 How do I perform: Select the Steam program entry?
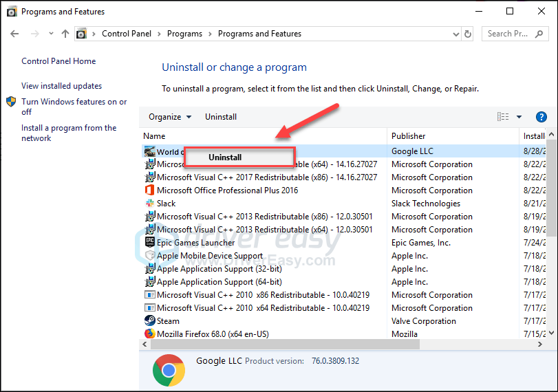pos(168,321)
